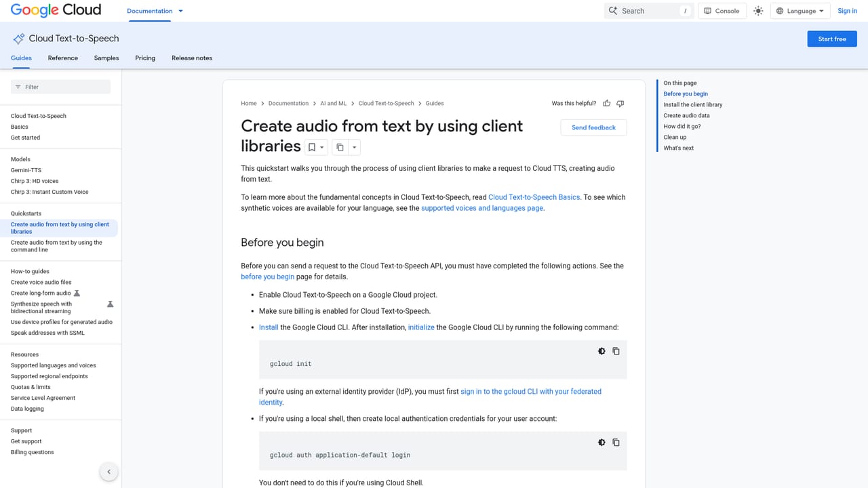Viewport: 868px width, 488px height.
Task: Click the sidebar Filter input field
Action: pyautogui.click(x=60, y=87)
